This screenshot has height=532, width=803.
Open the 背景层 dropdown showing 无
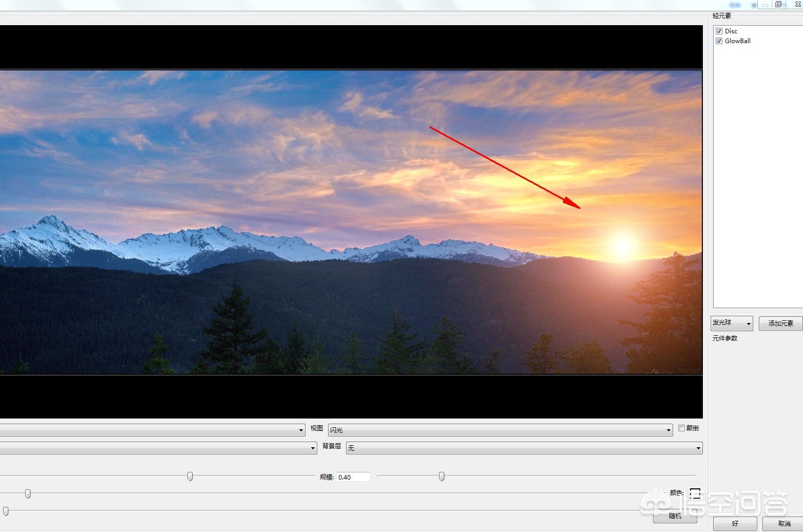coord(524,448)
